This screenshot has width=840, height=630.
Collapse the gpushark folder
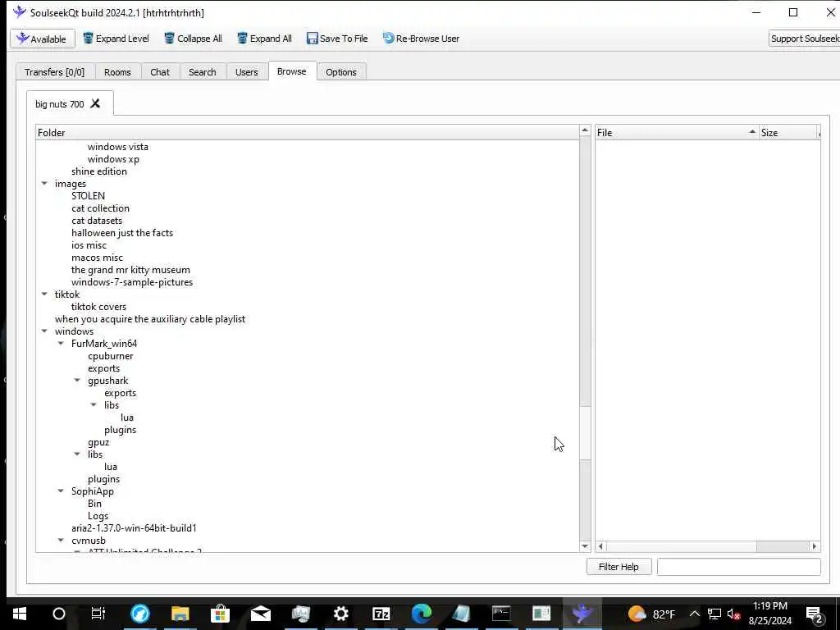click(78, 381)
